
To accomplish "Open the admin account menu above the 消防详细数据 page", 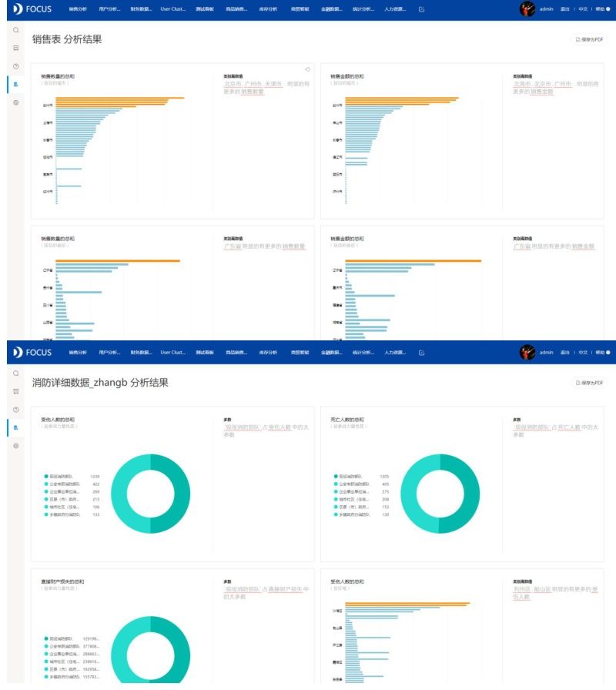I will click(x=547, y=353).
